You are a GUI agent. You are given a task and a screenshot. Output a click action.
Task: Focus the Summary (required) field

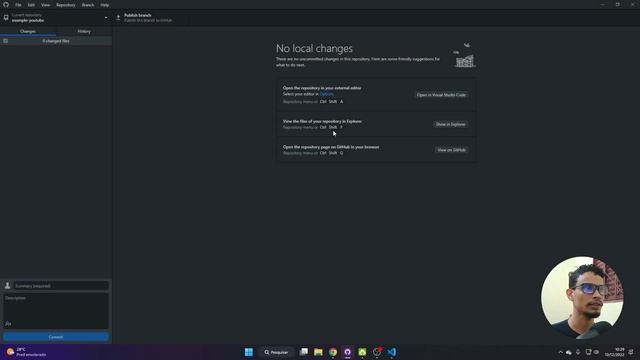(x=61, y=286)
